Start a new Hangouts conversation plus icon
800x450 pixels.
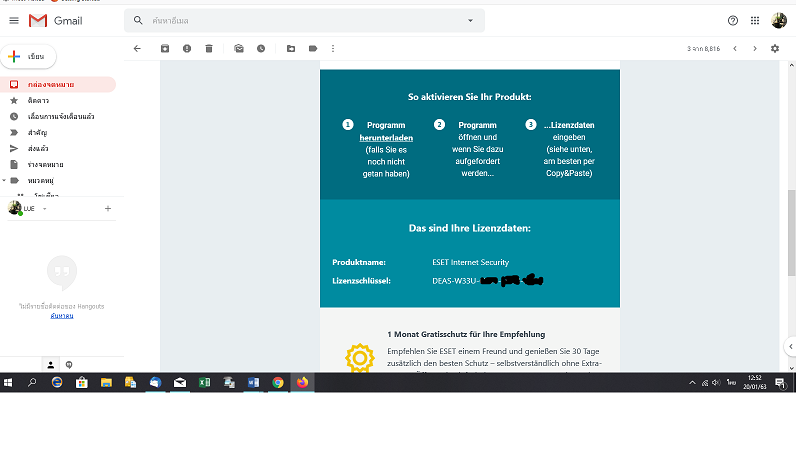108,208
